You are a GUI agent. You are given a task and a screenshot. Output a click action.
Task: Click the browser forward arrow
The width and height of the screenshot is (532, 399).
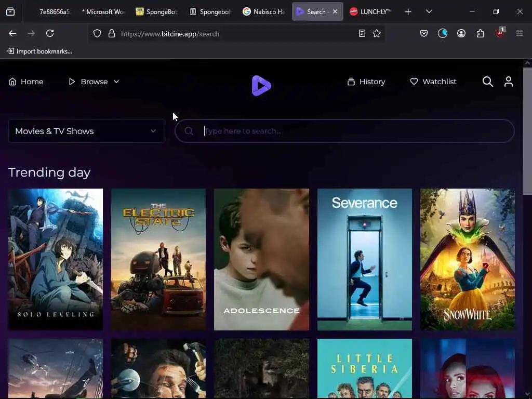[x=31, y=33]
